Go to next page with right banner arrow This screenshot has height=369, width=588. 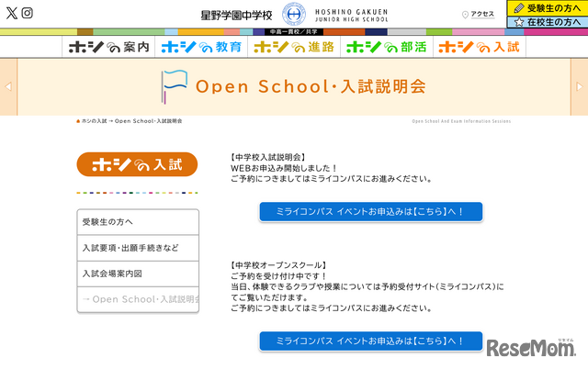(x=580, y=86)
